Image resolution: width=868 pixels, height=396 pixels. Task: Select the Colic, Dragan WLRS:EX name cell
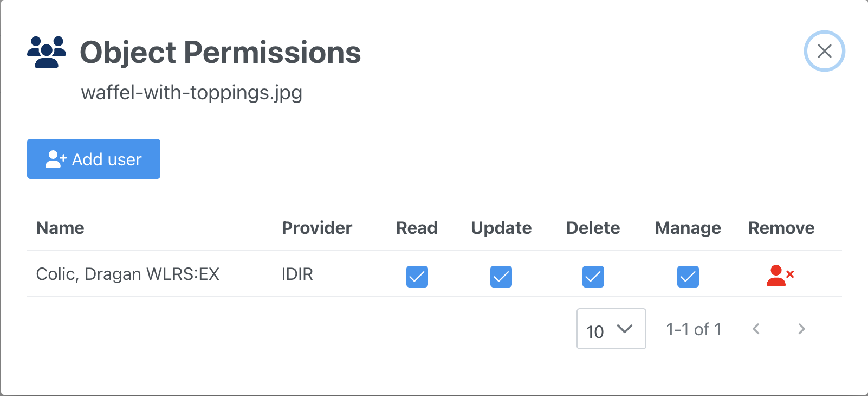(x=128, y=274)
